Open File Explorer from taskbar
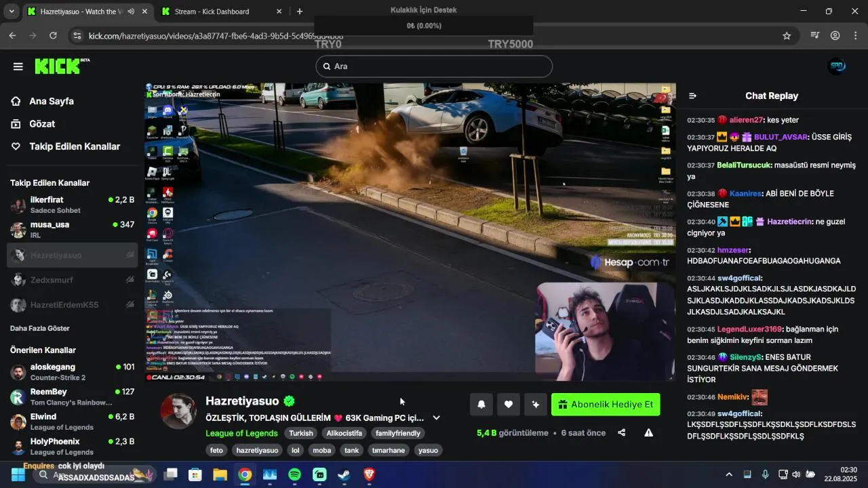868x488 pixels. pos(220,474)
